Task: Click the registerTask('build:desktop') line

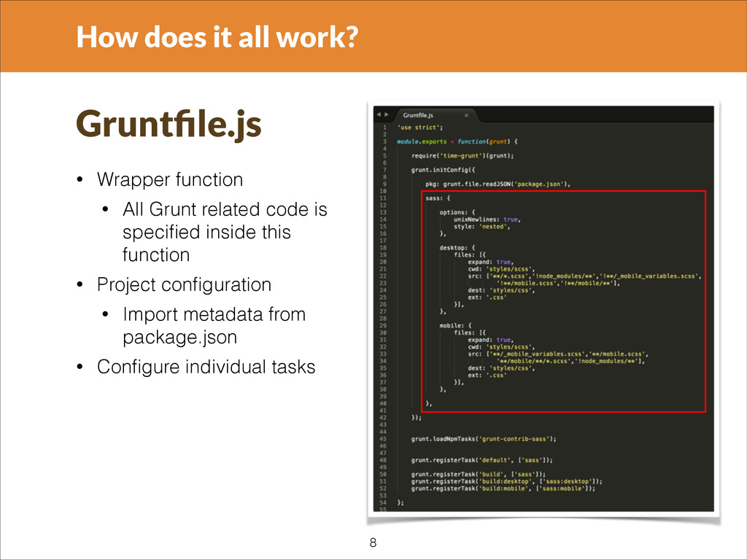Action: pos(507,481)
